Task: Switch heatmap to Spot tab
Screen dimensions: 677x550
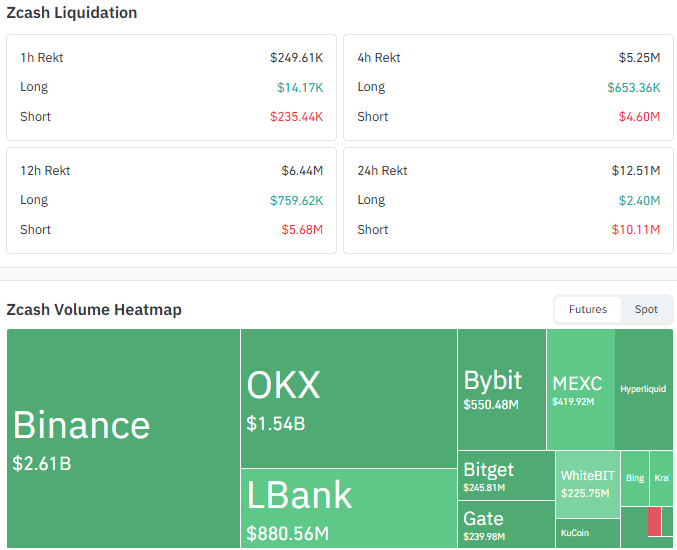Action: coord(646,309)
